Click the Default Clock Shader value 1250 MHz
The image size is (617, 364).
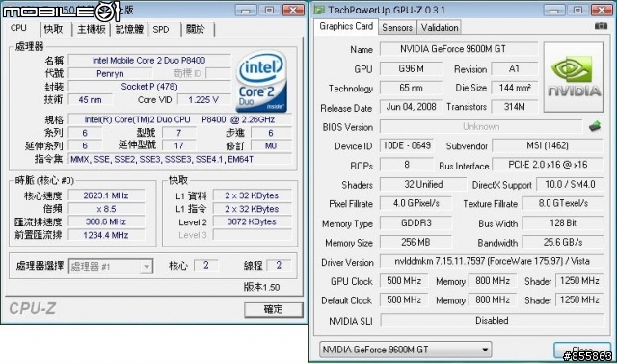coord(579,299)
